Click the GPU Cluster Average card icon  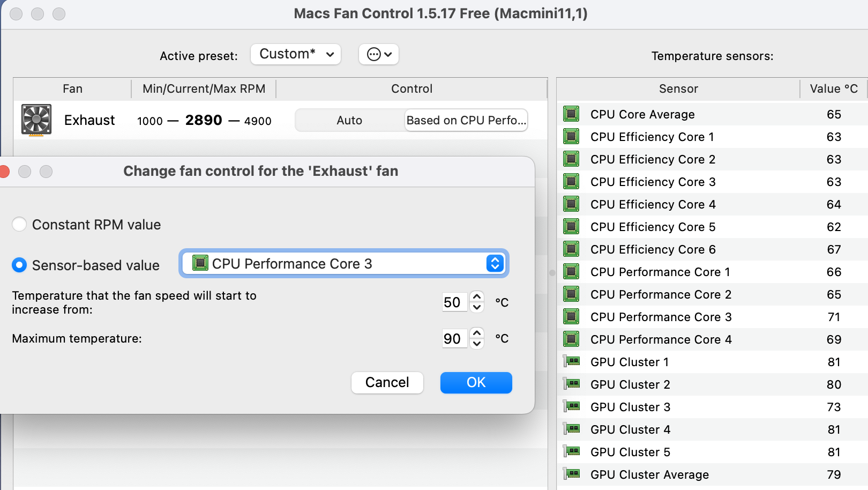tap(572, 474)
